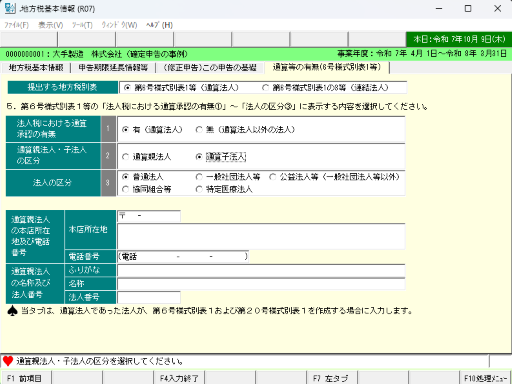Viewport: 512px width, 384px height.
Task: Click the postal code 〒 input field
Action: [149, 216]
